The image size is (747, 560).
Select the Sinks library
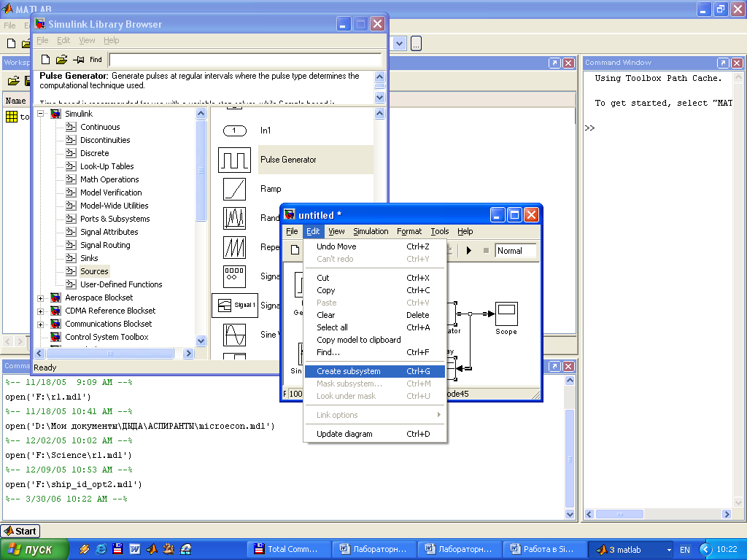(x=89, y=258)
